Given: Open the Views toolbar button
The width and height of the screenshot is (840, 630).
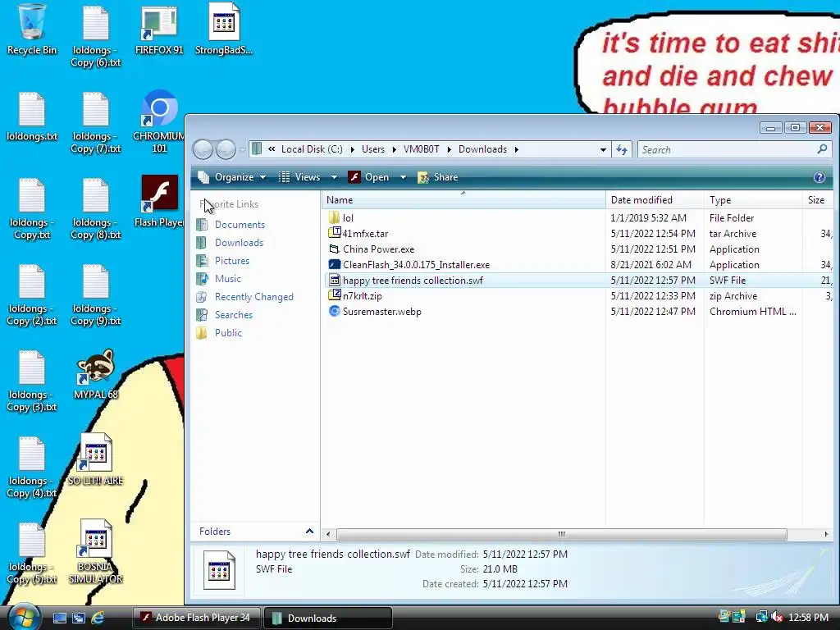Looking at the screenshot, I should click(x=300, y=177).
